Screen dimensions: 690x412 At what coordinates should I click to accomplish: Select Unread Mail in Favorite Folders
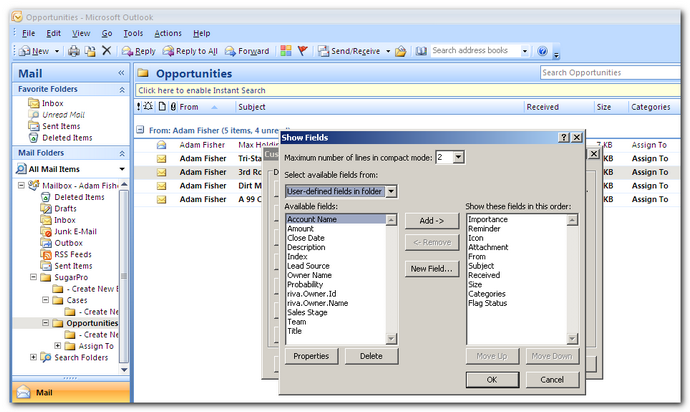pyautogui.click(x=63, y=115)
